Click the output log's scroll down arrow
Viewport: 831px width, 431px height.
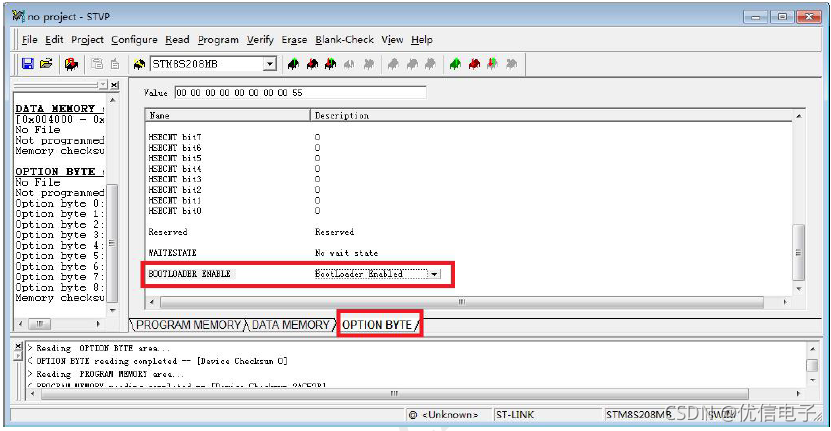point(812,380)
